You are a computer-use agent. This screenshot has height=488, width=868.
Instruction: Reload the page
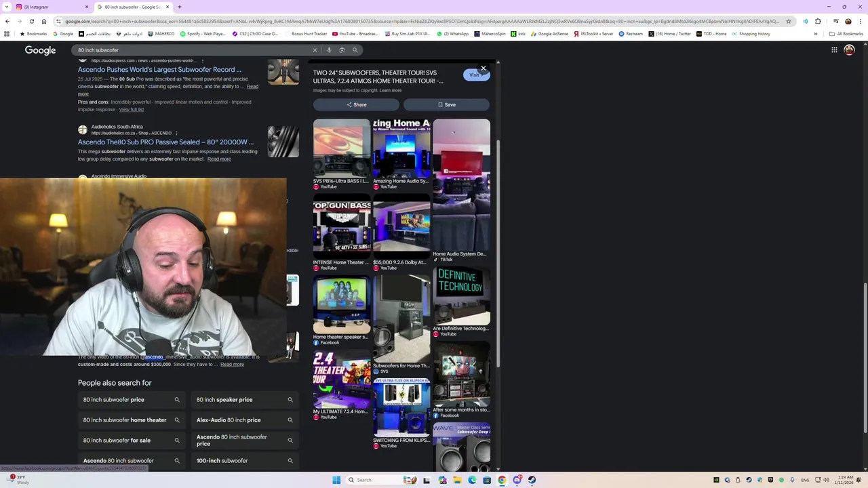pos(31,21)
